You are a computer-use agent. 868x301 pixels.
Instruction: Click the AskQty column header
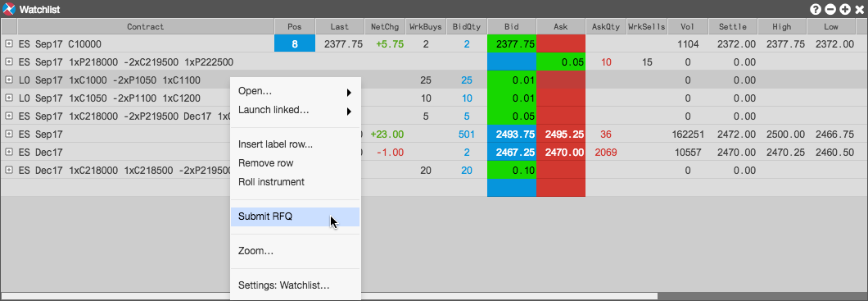point(606,26)
